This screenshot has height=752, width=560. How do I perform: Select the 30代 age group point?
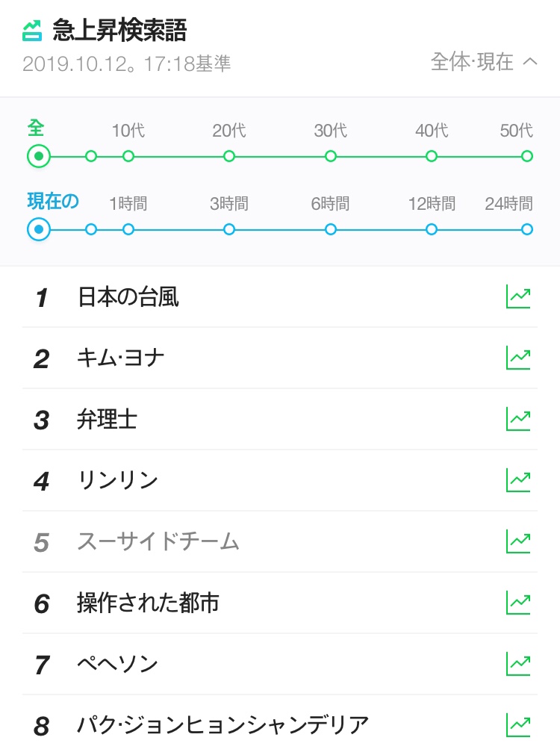[331, 156]
